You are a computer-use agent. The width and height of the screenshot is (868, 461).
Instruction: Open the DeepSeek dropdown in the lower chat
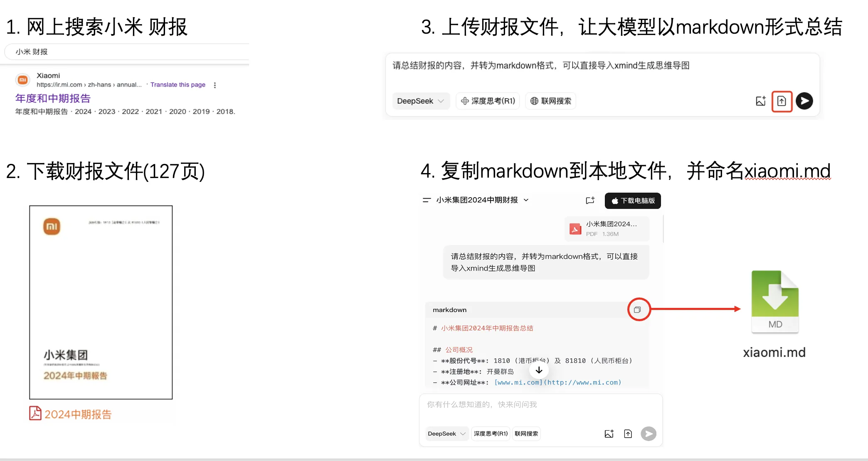pyautogui.click(x=446, y=434)
